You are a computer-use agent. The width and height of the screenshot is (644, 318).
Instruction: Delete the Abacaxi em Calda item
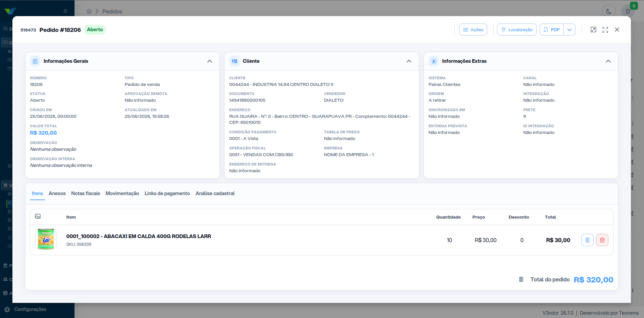(602, 240)
